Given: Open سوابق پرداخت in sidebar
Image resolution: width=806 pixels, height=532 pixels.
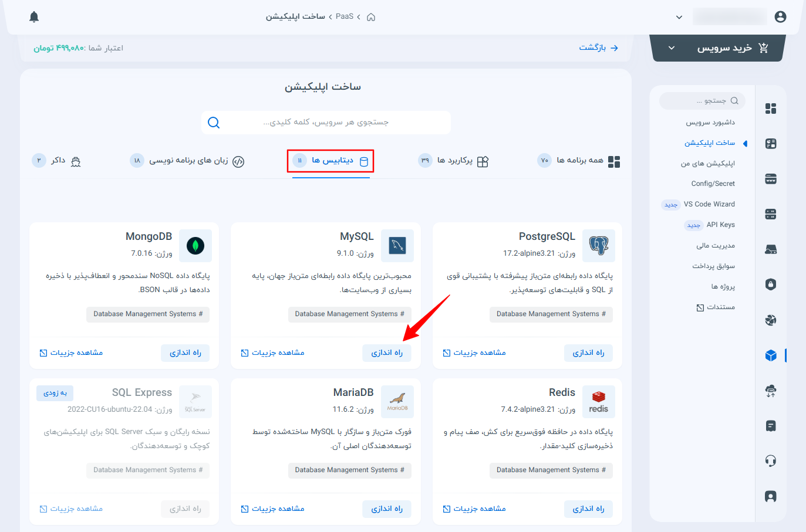Looking at the screenshot, I should (713, 266).
